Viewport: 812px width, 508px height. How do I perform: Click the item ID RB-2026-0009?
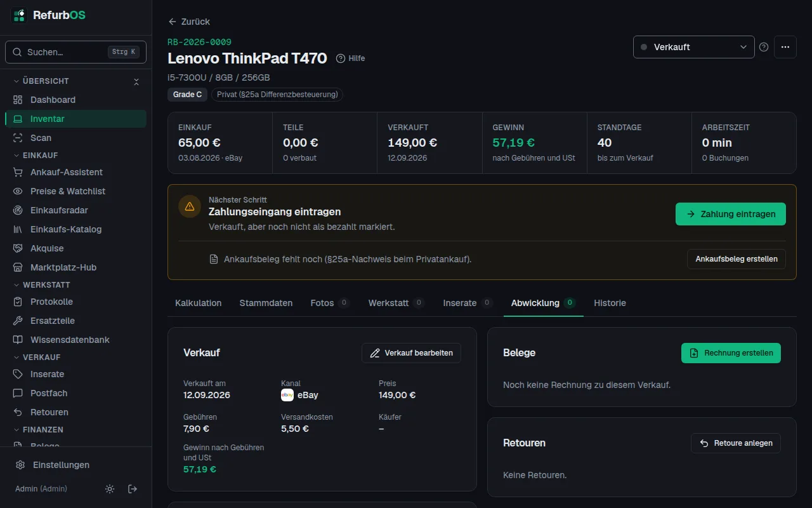199,42
